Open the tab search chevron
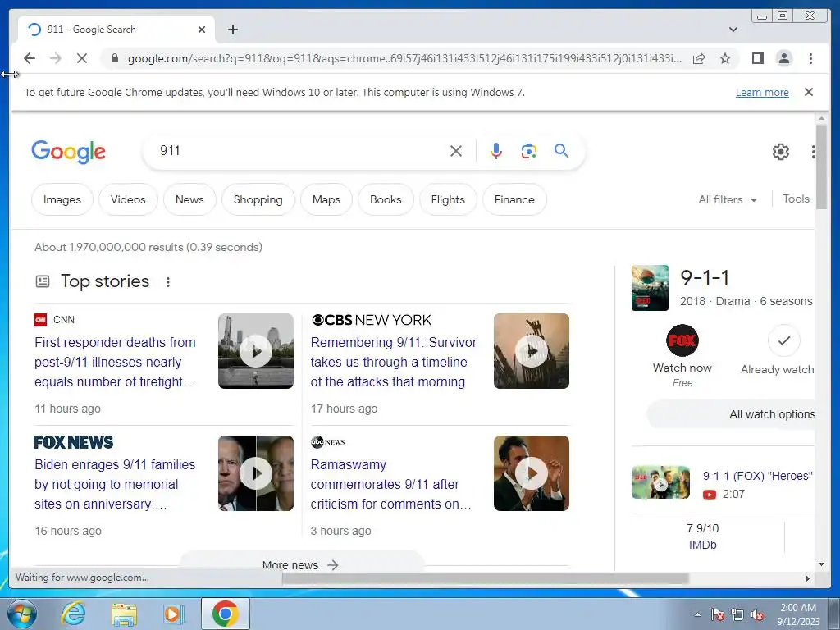 (733, 30)
